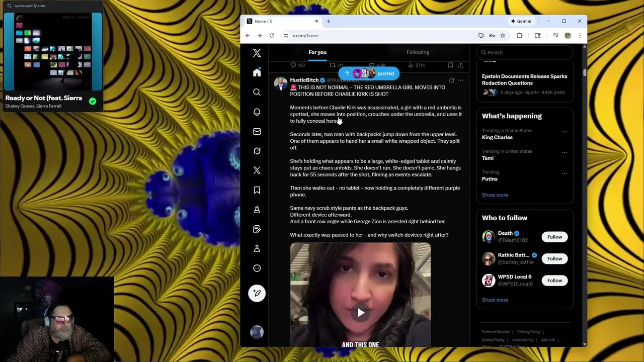This screenshot has height=362, width=644.
Task: Show more under Who to follow
Action: tap(495, 300)
